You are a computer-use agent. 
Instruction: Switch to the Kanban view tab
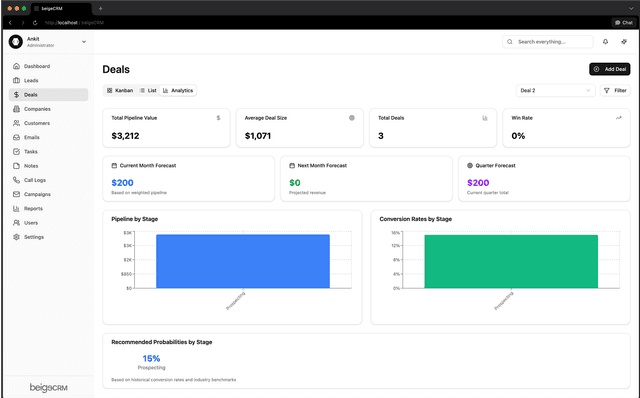tap(120, 91)
